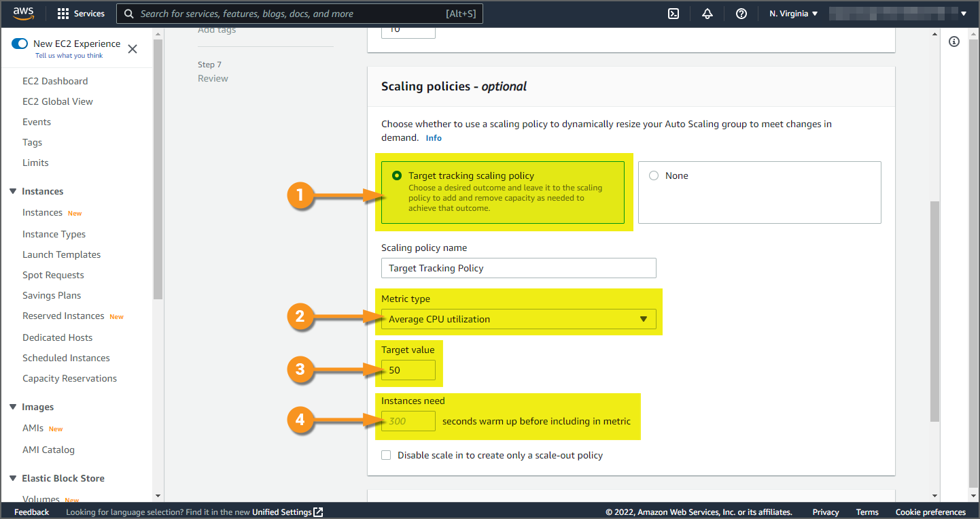Screen dimensions: 980x519
Task: Select the None scaling policy option
Action: 654,175
